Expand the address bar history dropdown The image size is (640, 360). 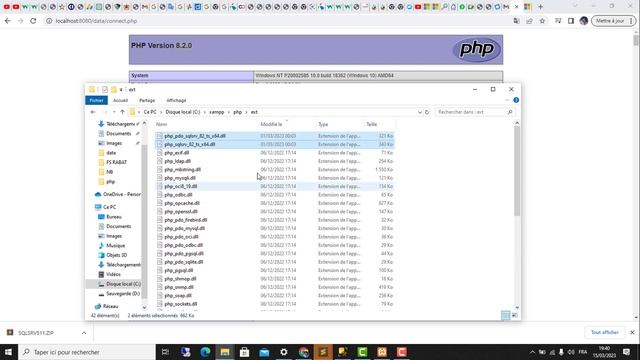(420, 112)
